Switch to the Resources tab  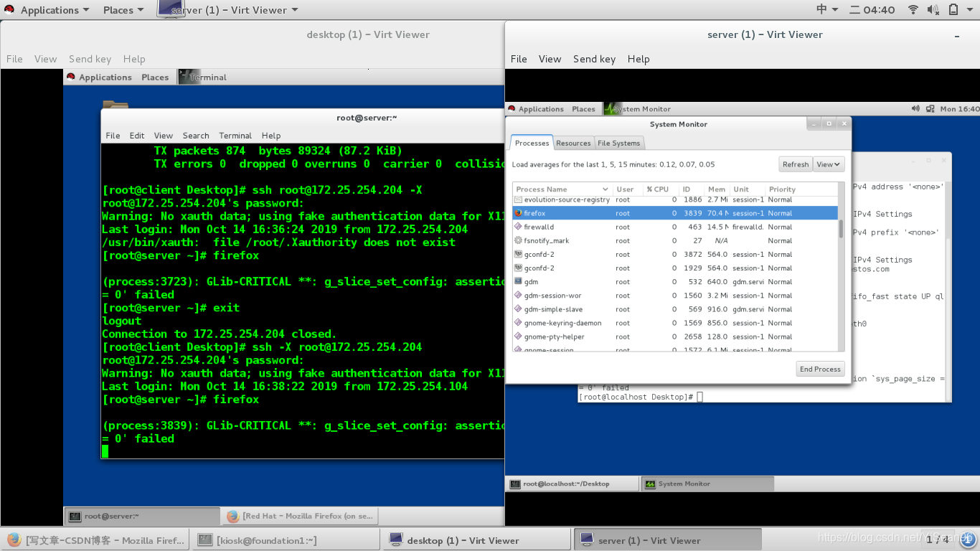[573, 143]
